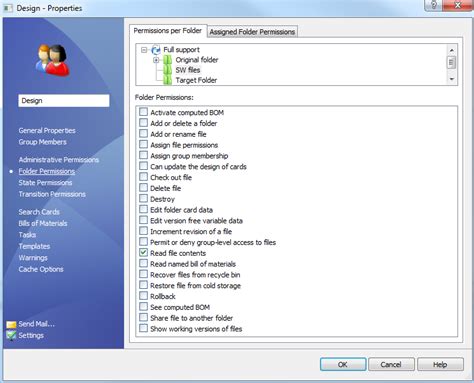Open Cache Options section

pos(41,269)
